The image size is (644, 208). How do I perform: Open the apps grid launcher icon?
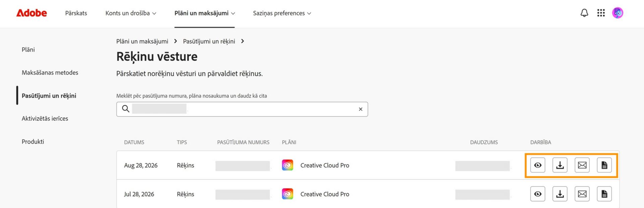coord(601,13)
